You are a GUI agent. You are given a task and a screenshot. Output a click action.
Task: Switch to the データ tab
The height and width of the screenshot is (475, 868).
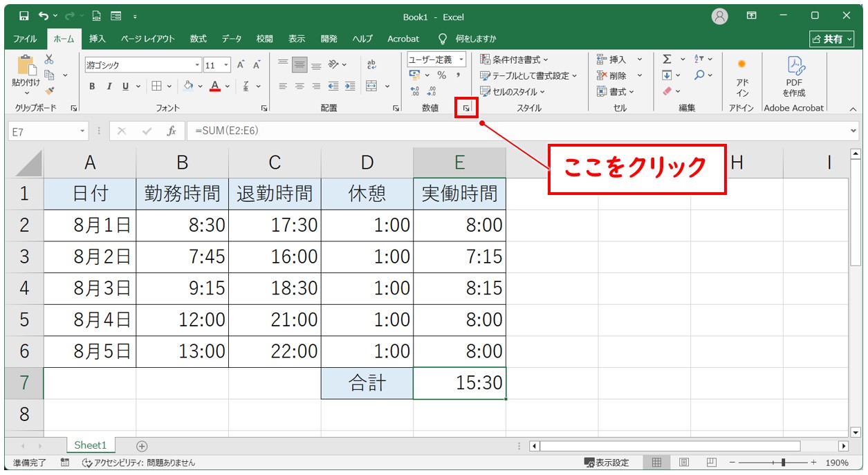coord(232,39)
